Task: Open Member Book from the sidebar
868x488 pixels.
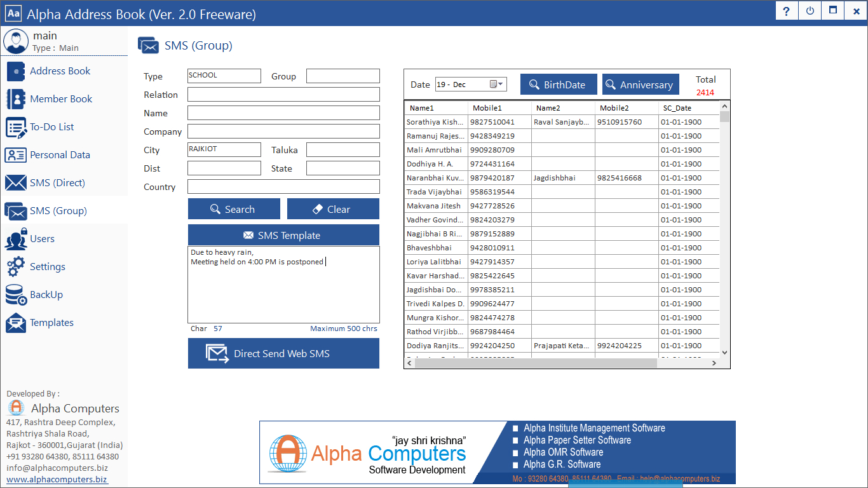Action: 61,99
